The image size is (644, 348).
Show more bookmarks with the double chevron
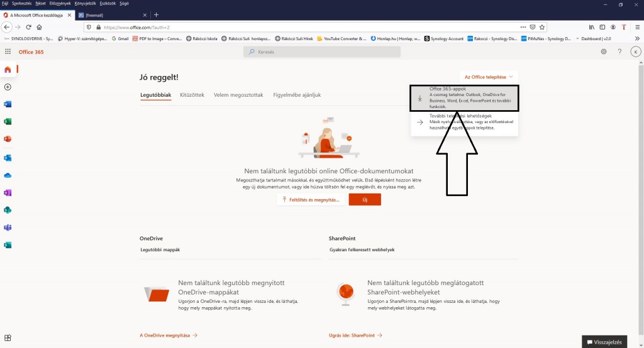(x=637, y=38)
